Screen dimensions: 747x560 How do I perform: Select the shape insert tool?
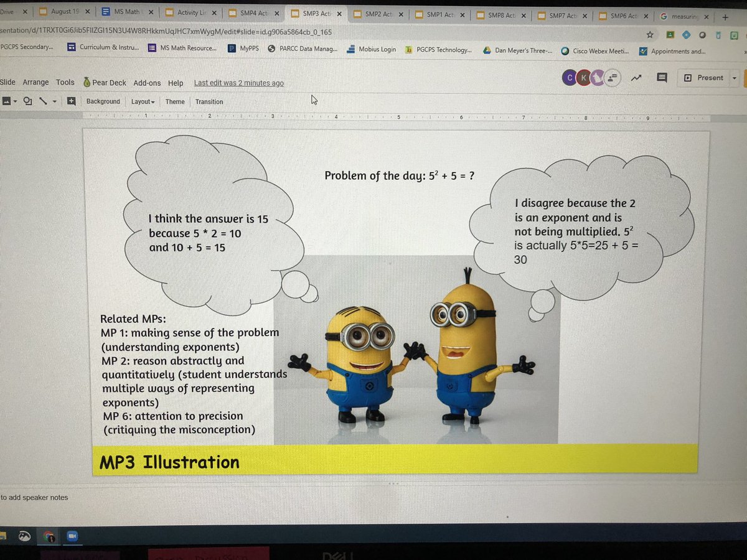29,101
